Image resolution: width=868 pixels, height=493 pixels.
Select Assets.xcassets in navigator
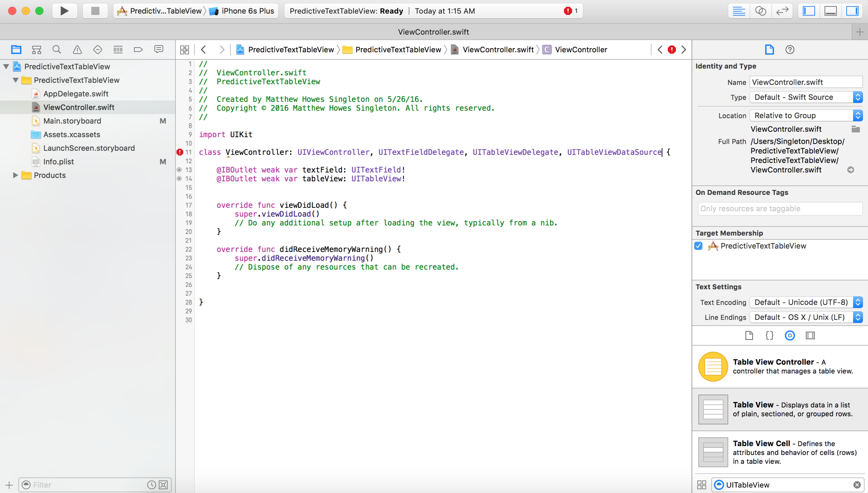pos(72,134)
